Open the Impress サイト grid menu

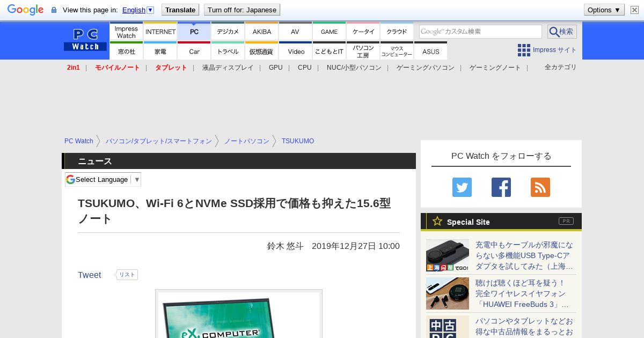click(x=547, y=50)
